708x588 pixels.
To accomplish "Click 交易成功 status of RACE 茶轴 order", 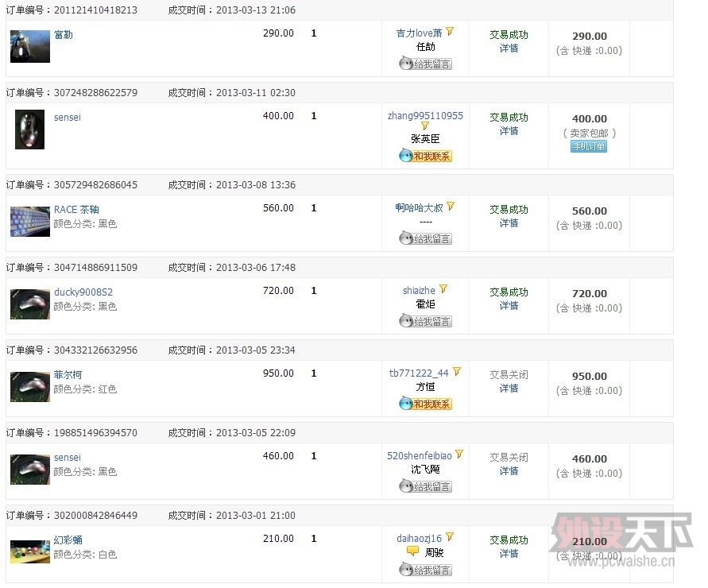I will coord(509,210).
